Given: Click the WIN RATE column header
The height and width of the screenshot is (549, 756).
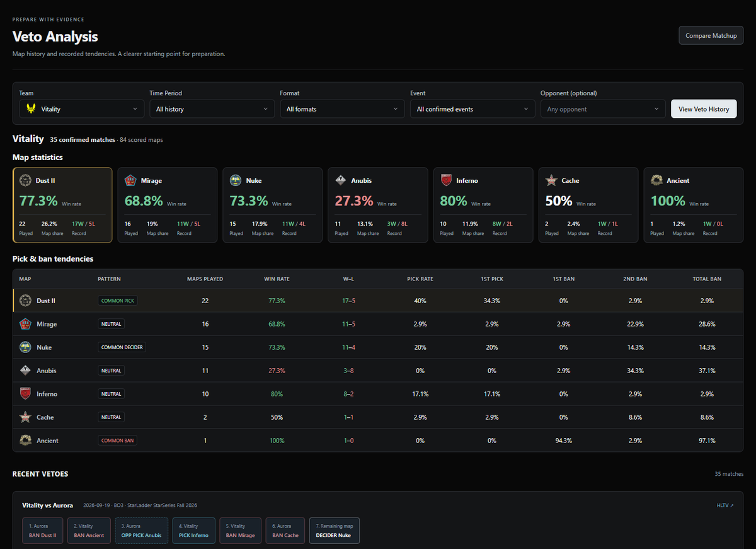Looking at the screenshot, I should pos(277,279).
